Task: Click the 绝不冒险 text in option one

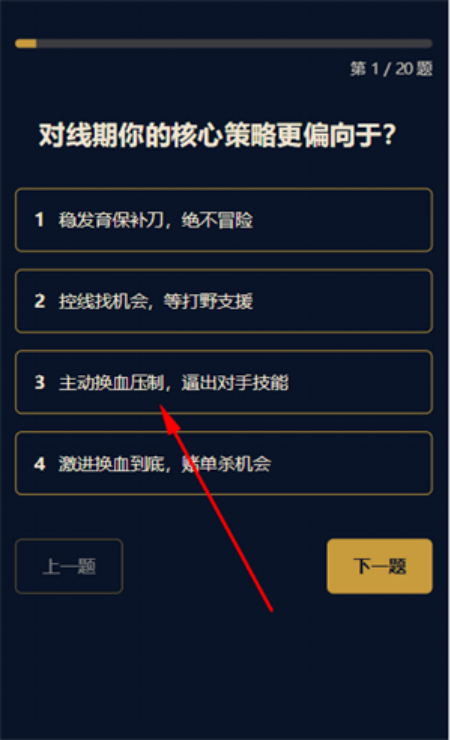Action: tap(217, 220)
